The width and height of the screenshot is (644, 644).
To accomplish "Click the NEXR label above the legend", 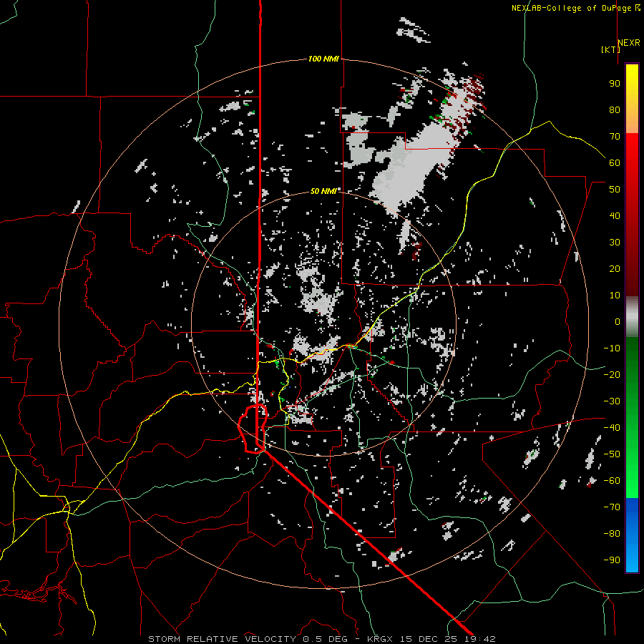I will pos(629,42).
